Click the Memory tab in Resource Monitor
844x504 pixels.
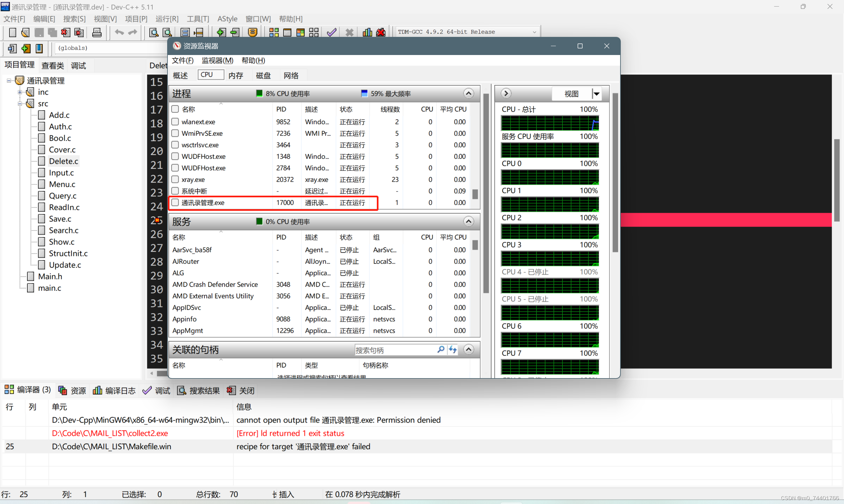pos(236,76)
